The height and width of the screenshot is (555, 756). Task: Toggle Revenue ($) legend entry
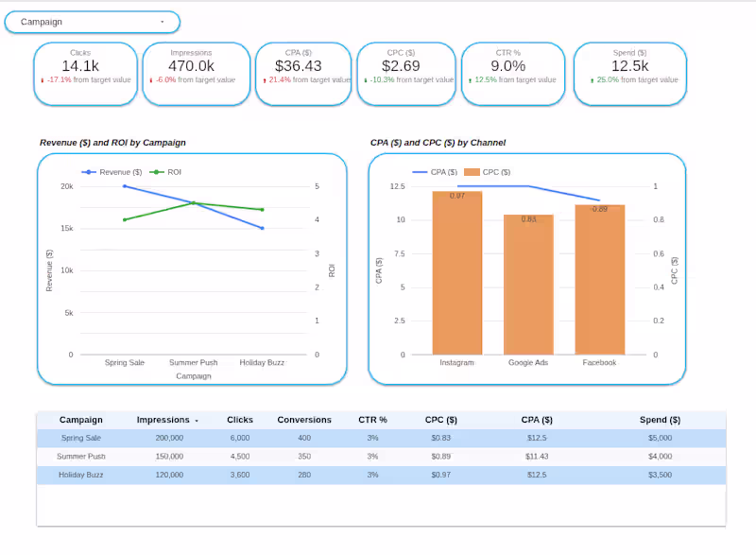pyautogui.click(x=112, y=172)
